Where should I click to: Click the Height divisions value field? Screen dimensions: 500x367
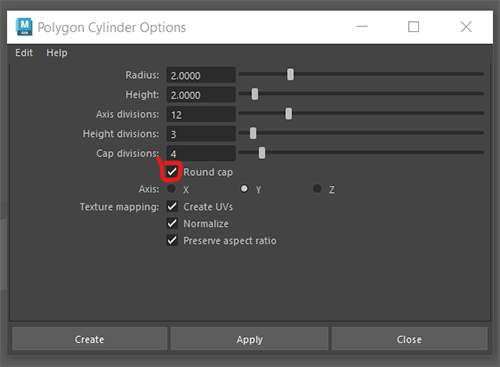click(201, 134)
